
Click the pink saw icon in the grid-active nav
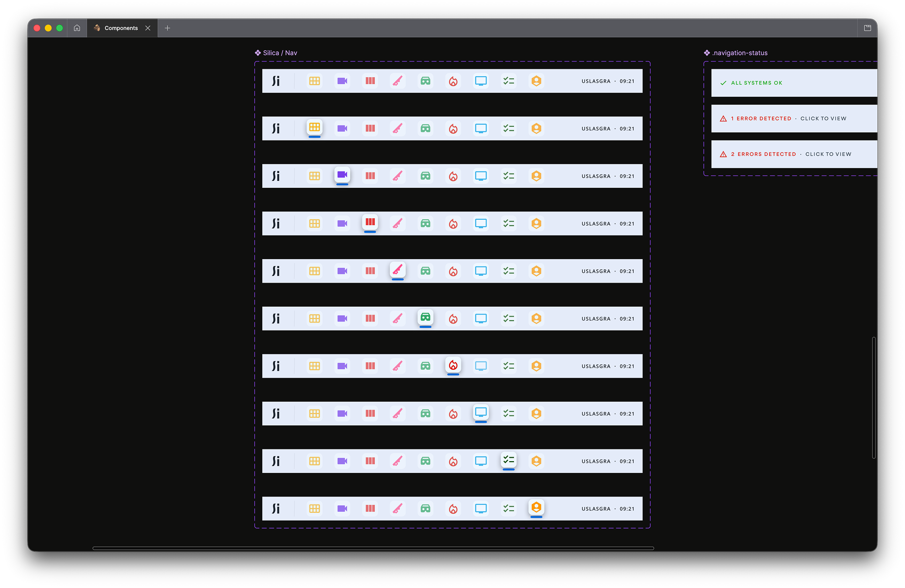398,128
